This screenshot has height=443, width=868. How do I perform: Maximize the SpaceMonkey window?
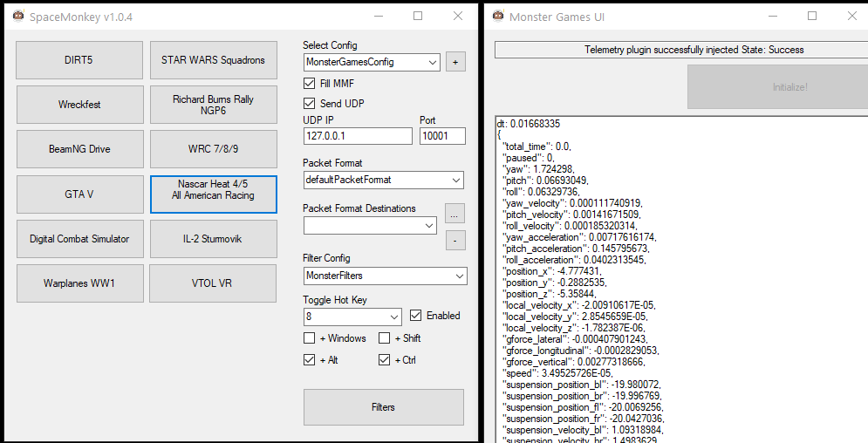418,16
